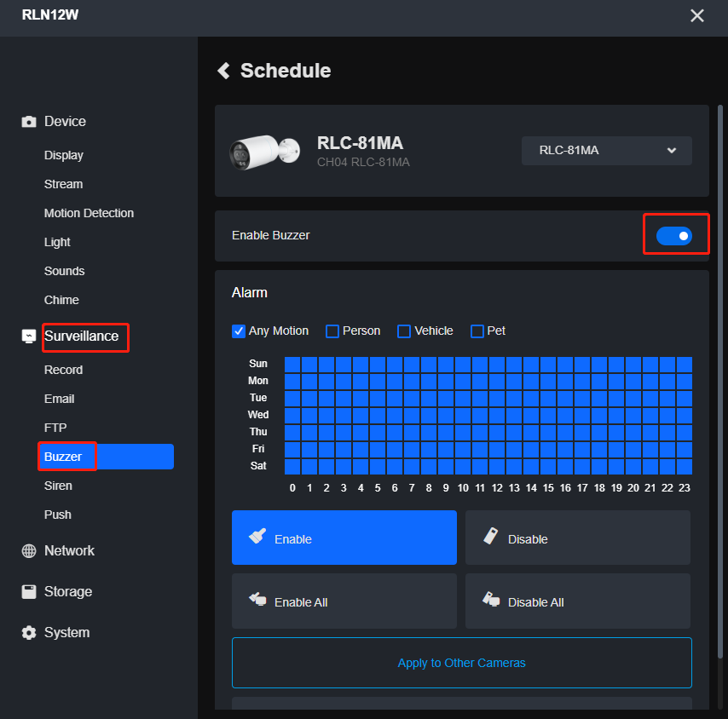
Task: Click the back arrow next to Schedule
Action: (224, 71)
